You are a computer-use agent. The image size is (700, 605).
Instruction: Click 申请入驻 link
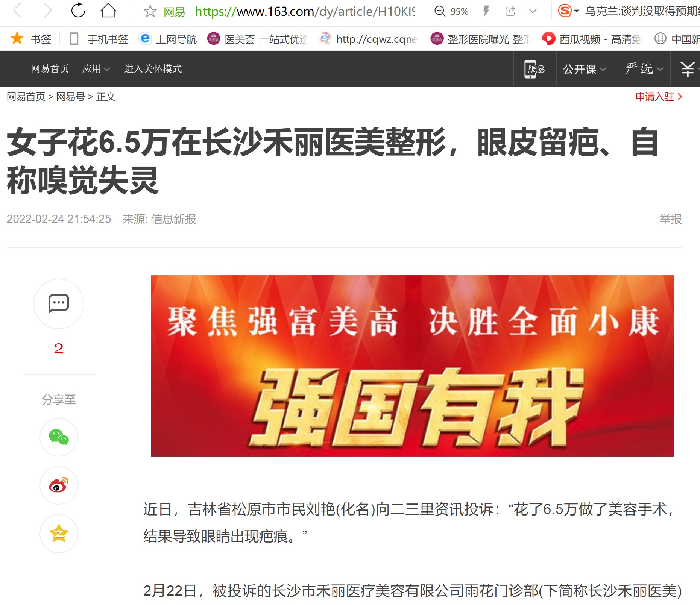point(659,97)
